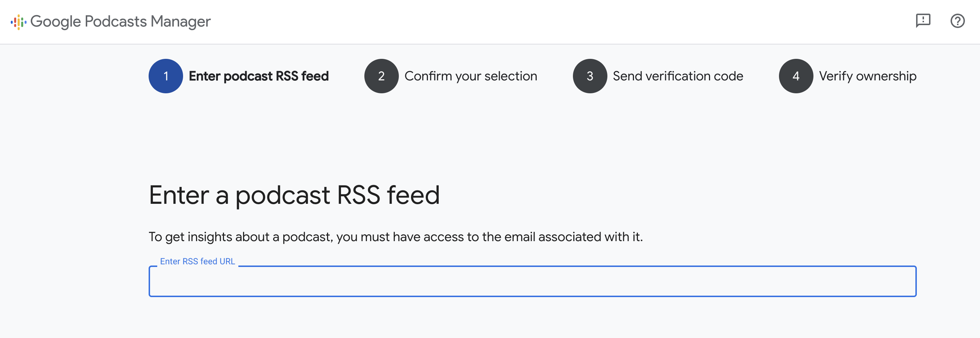Open the help question mark icon
Image resolution: width=980 pixels, height=338 pixels.
957,21
